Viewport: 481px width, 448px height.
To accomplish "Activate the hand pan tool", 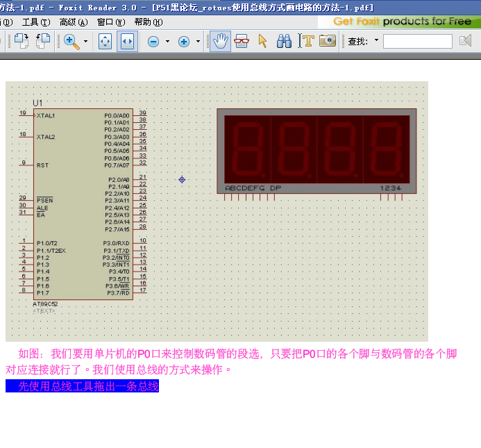I will (220, 41).
